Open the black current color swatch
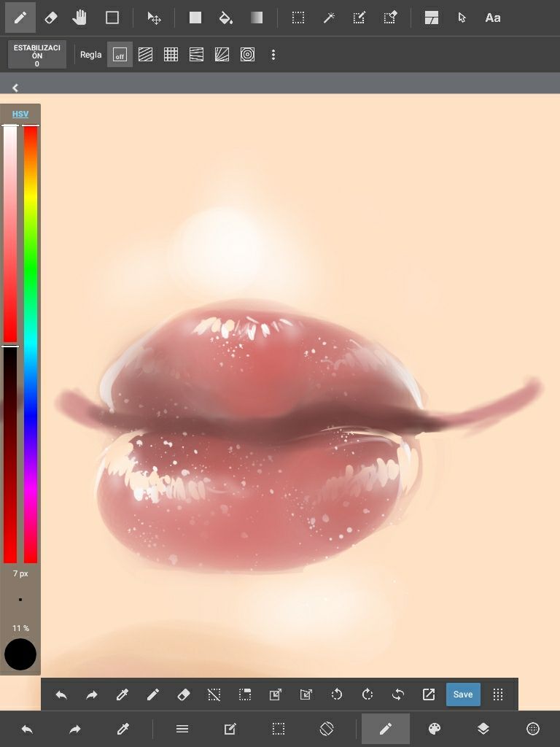This screenshot has height=747, width=560. 20,654
